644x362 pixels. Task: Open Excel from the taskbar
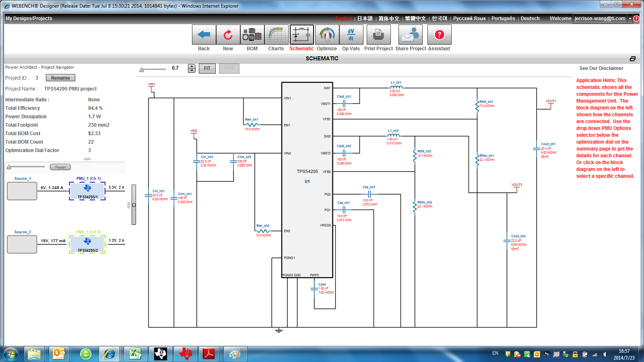pos(135,354)
